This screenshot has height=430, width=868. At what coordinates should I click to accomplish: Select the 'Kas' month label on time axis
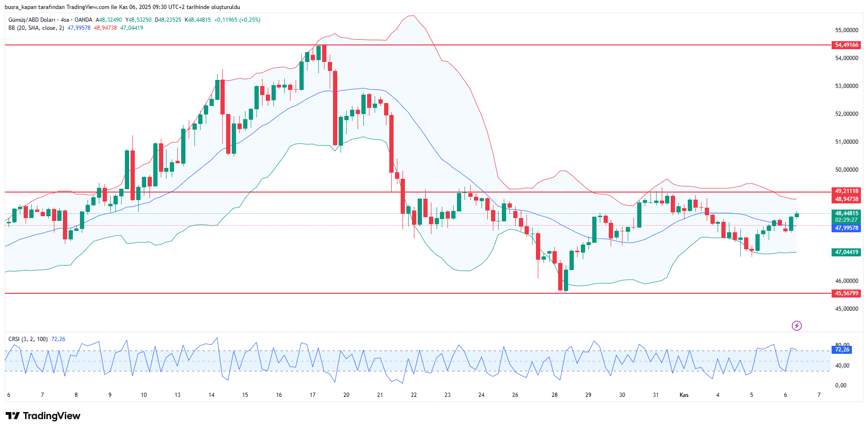[x=684, y=395]
